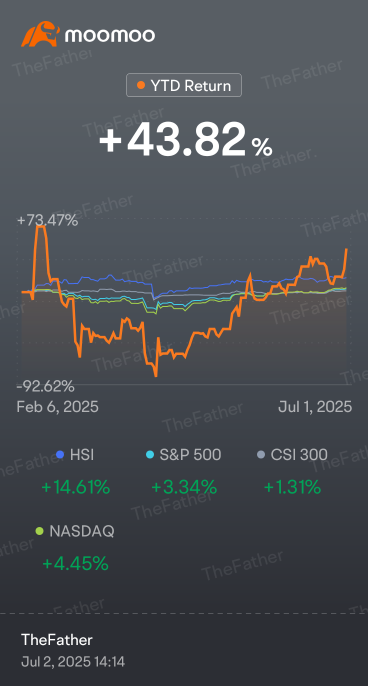Click the Jul 2, 2025 14:14 timestamp
The width and height of the screenshot is (368, 686).
coord(73,662)
